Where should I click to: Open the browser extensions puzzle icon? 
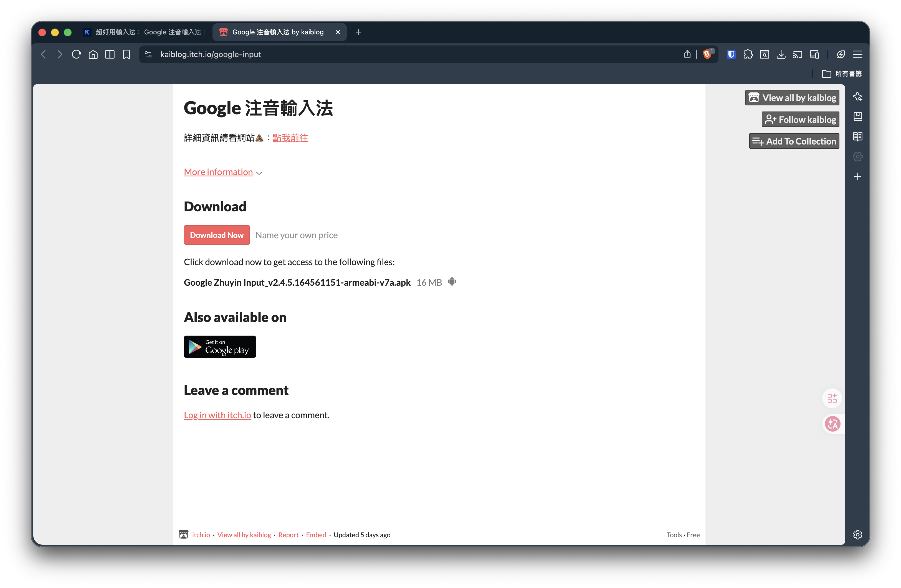point(748,55)
